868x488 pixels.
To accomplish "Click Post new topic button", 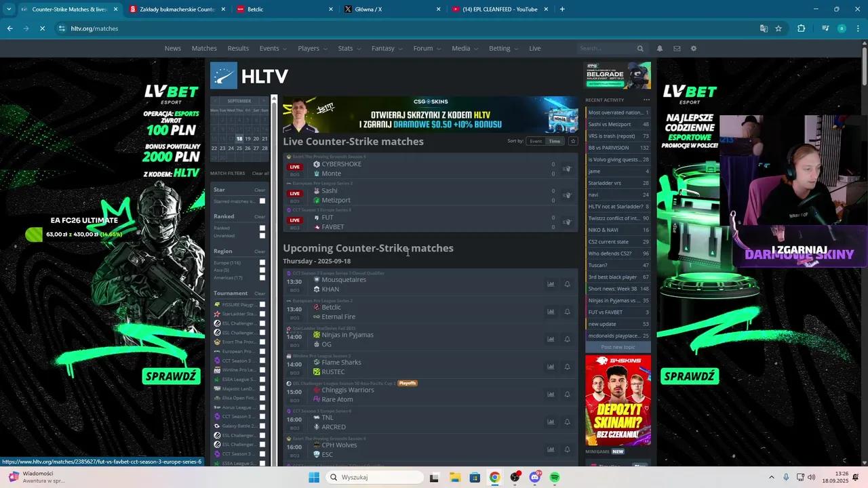I will (x=618, y=347).
